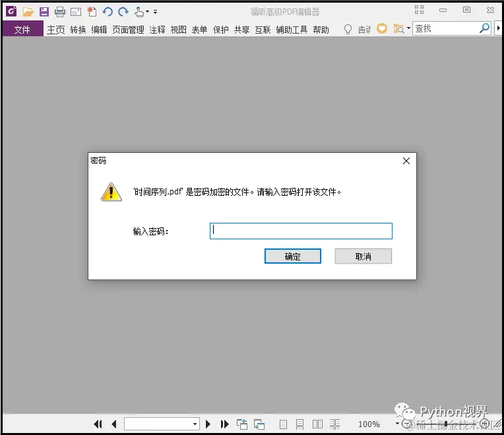Switch to the 注释 tab
The height and width of the screenshot is (435, 504).
157,30
